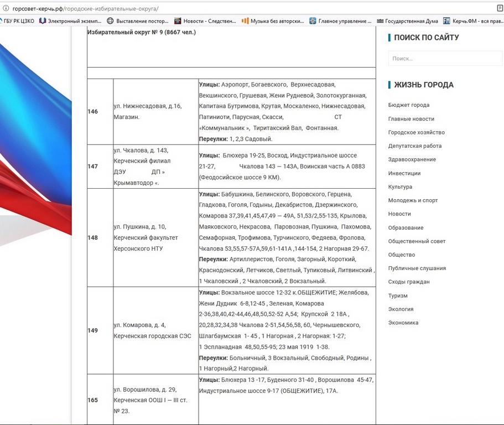Go to Главные новости section
The width and height of the screenshot is (504, 425).
(411, 119)
